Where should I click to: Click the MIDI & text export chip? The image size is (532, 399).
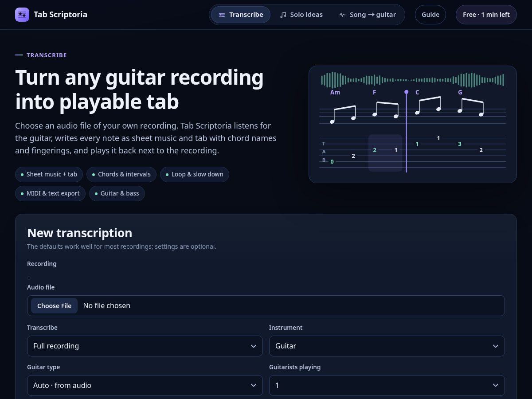50,193
